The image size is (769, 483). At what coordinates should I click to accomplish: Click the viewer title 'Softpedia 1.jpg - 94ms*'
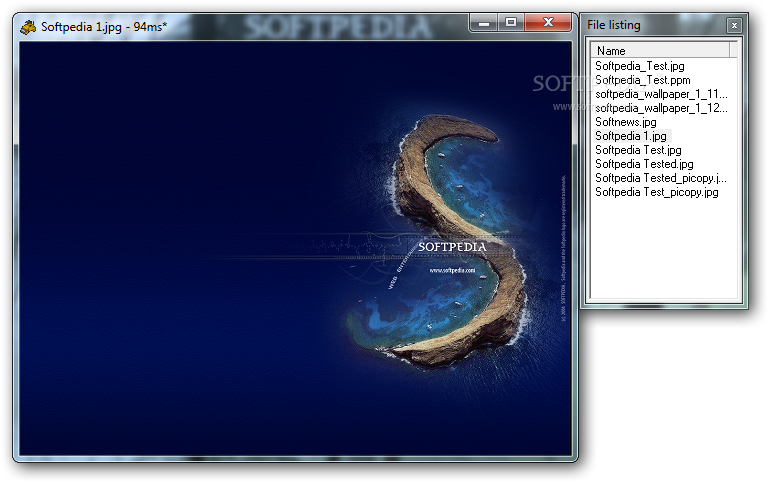click(104, 27)
